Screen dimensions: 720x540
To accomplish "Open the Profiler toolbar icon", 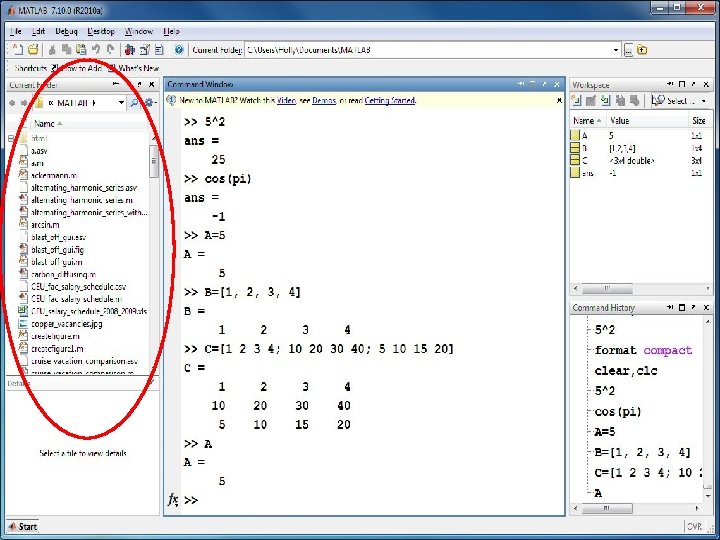I will click(160, 50).
